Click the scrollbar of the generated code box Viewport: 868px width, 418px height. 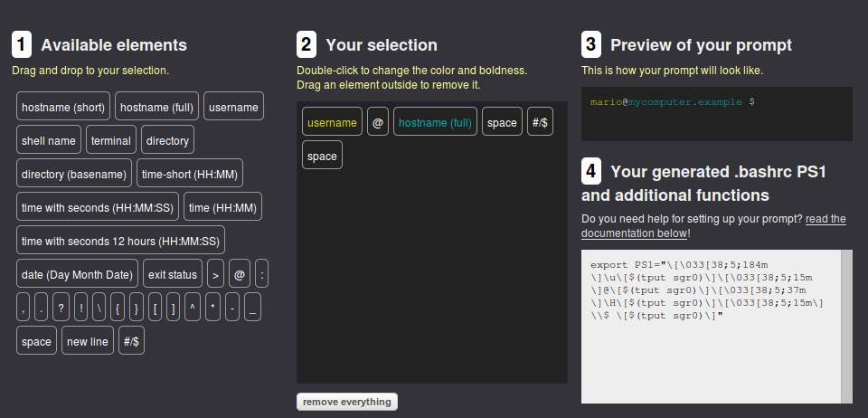(x=846, y=326)
